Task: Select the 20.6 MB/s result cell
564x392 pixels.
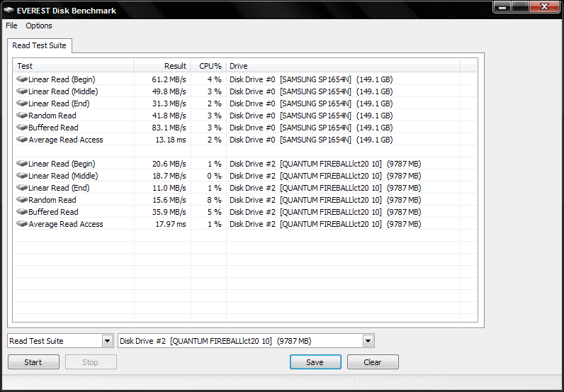Action: tap(169, 164)
